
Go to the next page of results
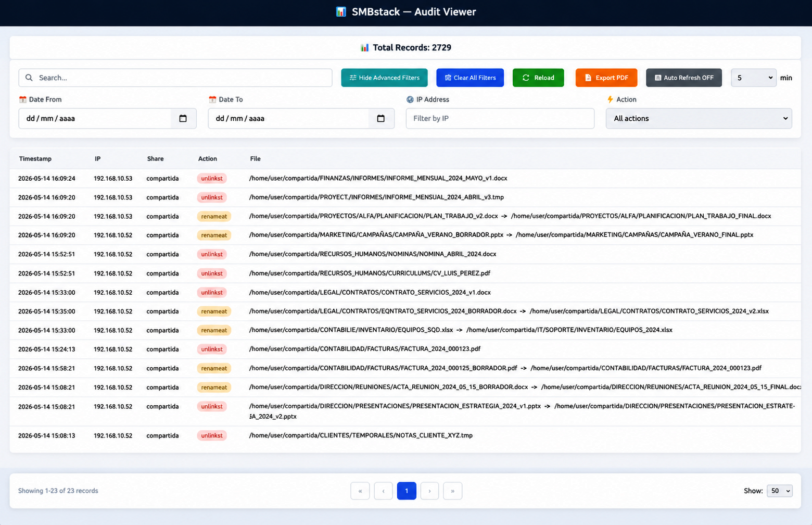pyautogui.click(x=429, y=491)
